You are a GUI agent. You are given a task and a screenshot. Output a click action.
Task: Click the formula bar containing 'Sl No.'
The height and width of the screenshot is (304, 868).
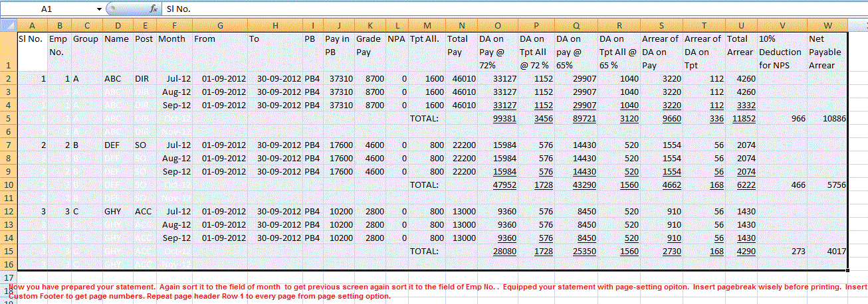coord(465,9)
